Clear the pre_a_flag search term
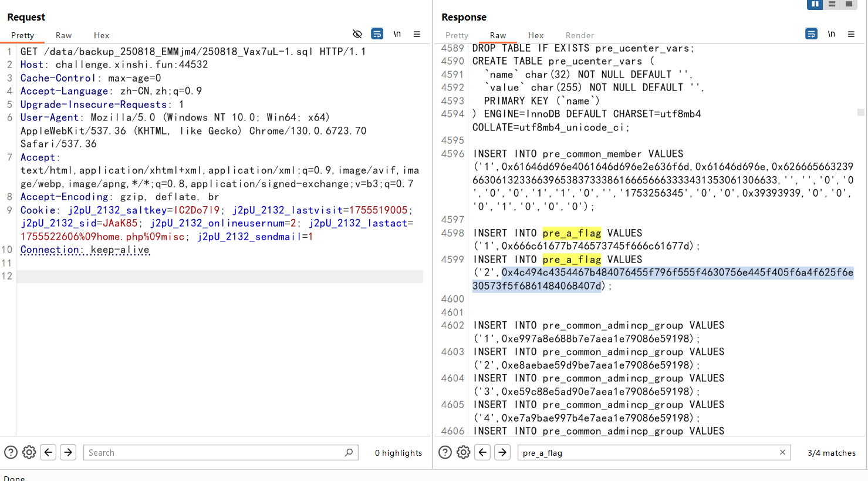The image size is (868, 481). coord(782,452)
